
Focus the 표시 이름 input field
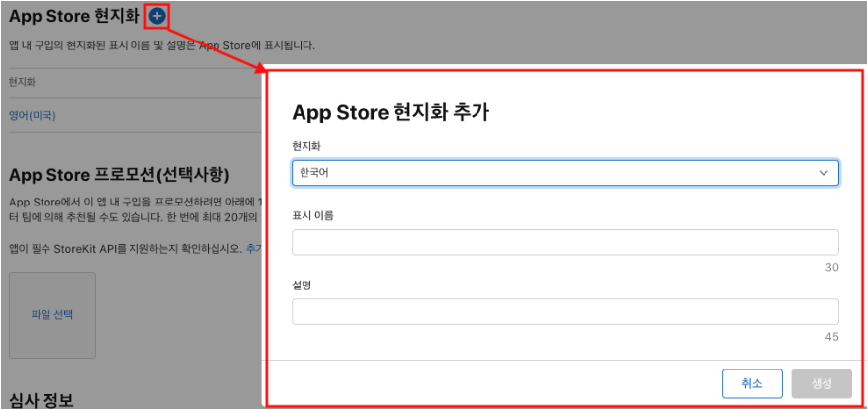(565, 242)
